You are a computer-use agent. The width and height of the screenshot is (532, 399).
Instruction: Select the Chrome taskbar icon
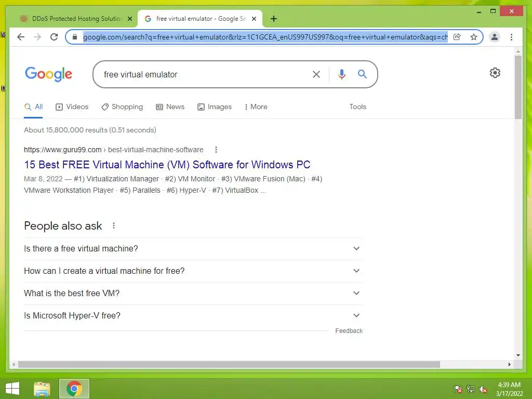[74, 389]
